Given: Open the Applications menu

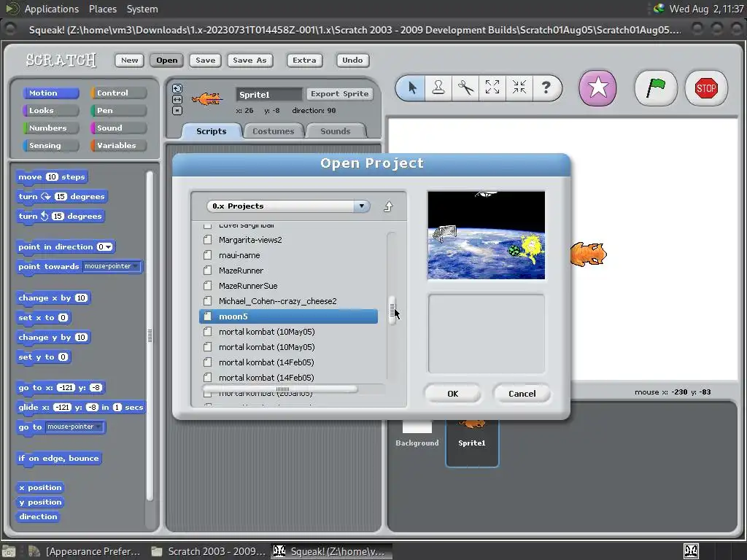Looking at the screenshot, I should pyautogui.click(x=51, y=9).
